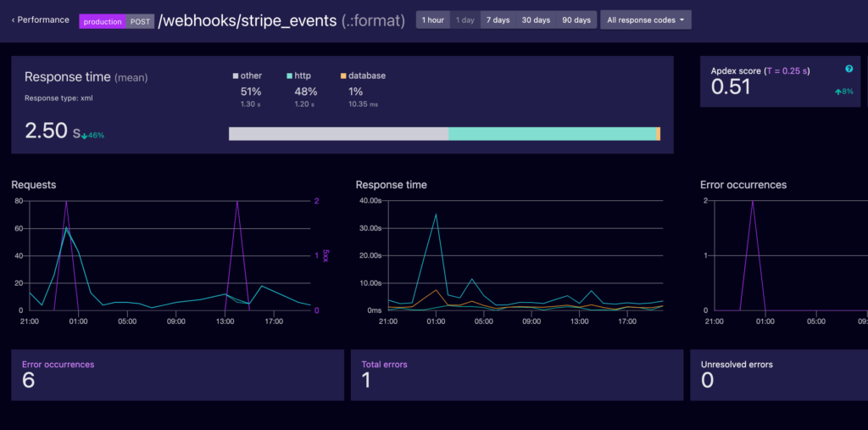The height and width of the screenshot is (430, 868).
Task: Click the gray 'other' legend swatch
Action: 236,76
